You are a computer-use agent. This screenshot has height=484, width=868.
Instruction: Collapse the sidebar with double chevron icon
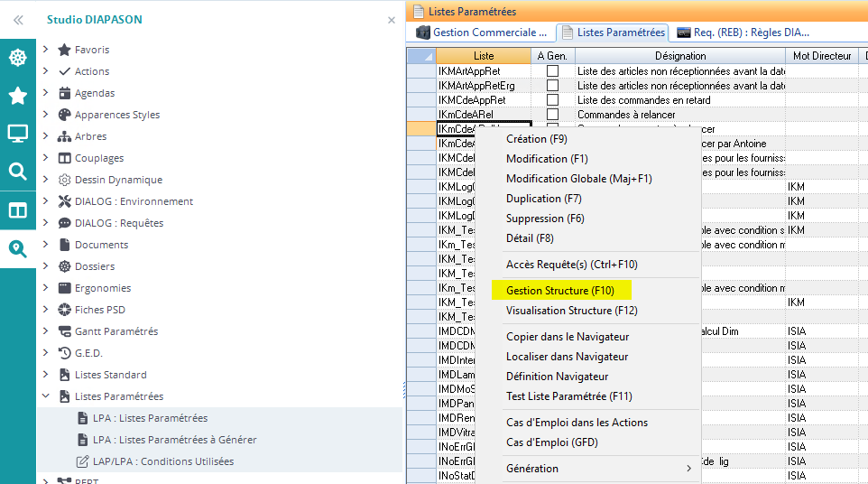(17, 19)
